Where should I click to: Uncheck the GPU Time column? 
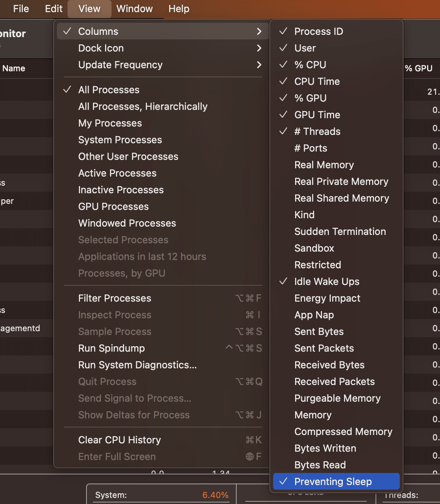pyautogui.click(x=336, y=115)
